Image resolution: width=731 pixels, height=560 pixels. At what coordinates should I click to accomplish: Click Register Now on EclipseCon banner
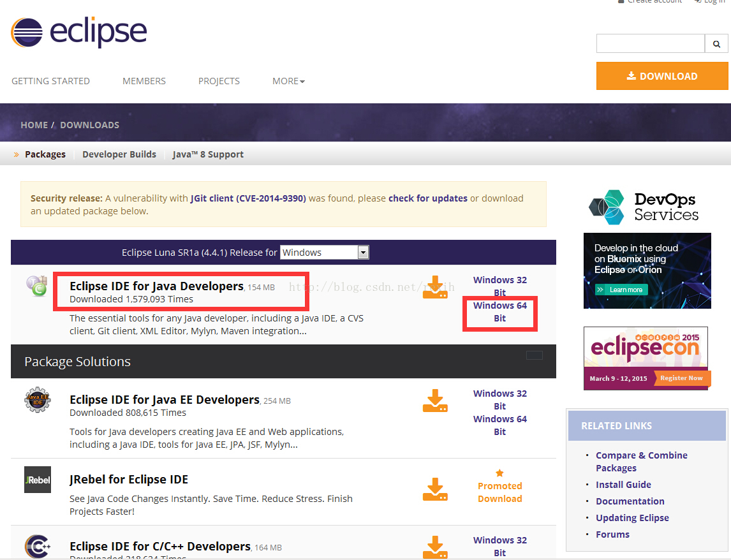681,378
